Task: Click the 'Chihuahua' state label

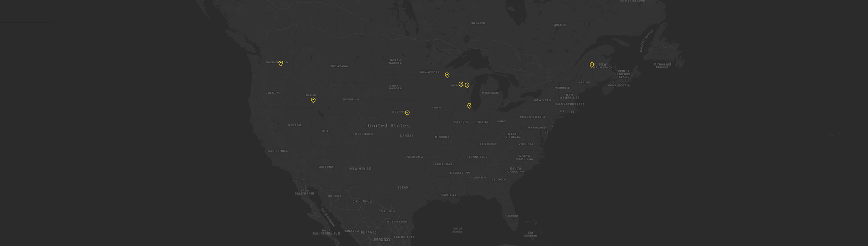Action: click(362, 202)
